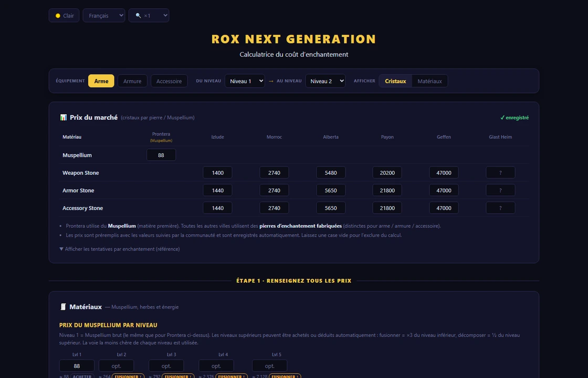This screenshot has width=588, height=378.
Task: Click the scroll icon beside the Matériaux heading
Action: pyautogui.click(x=63, y=307)
